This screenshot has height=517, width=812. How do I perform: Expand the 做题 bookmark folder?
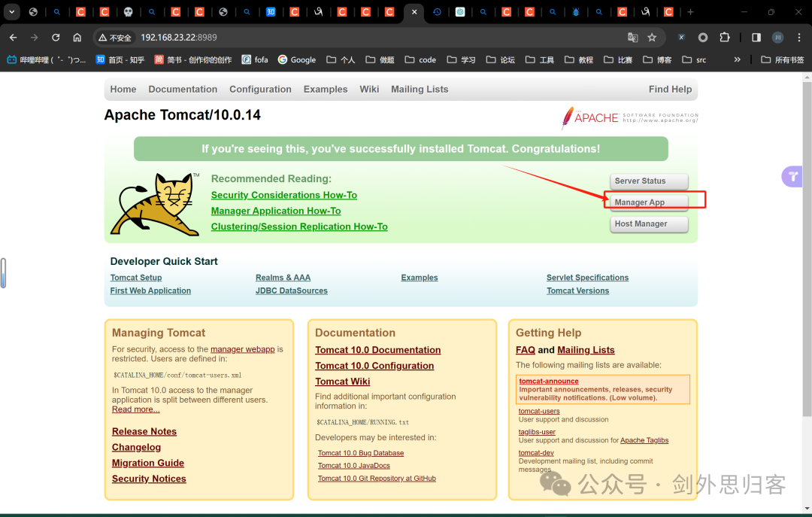(380, 59)
